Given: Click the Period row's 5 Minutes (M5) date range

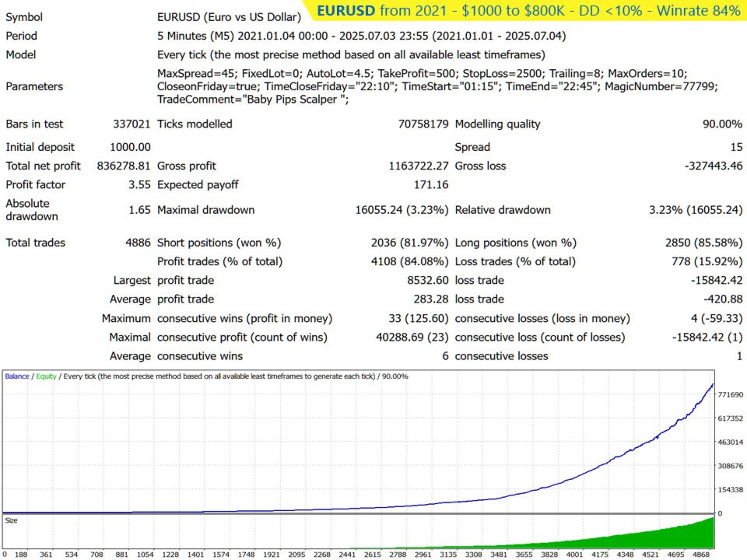Looking at the screenshot, I should tap(362, 37).
